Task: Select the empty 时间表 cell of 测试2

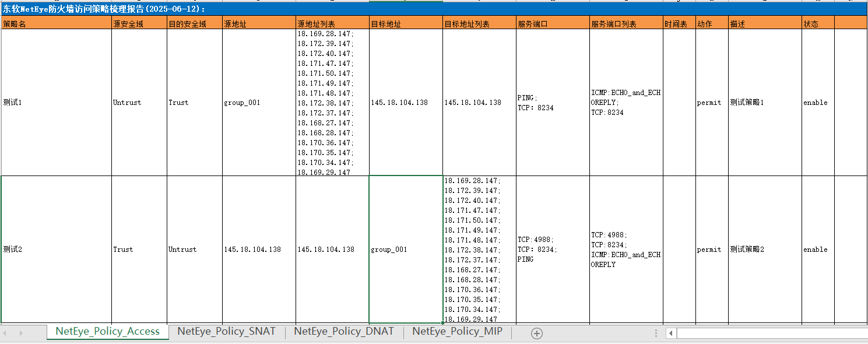Action: pos(679,250)
